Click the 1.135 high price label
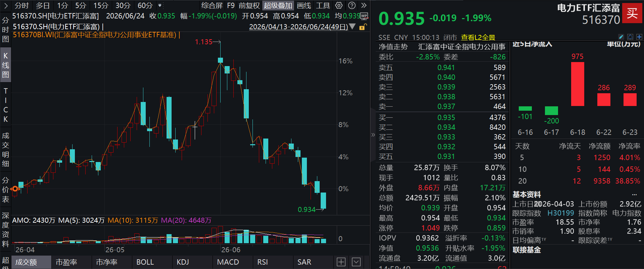Viewport: 644px width, 269px height. point(204,42)
